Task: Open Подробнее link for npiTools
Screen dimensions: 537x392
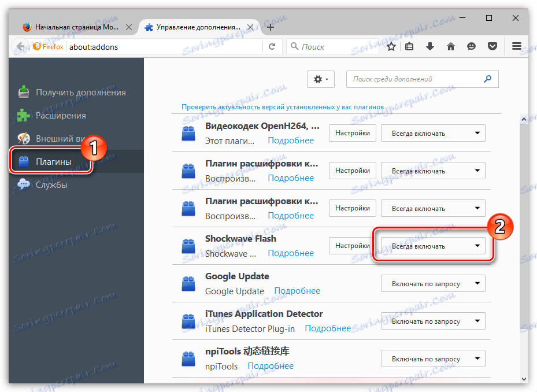Action: pyautogui.click(x=271, y=366)
